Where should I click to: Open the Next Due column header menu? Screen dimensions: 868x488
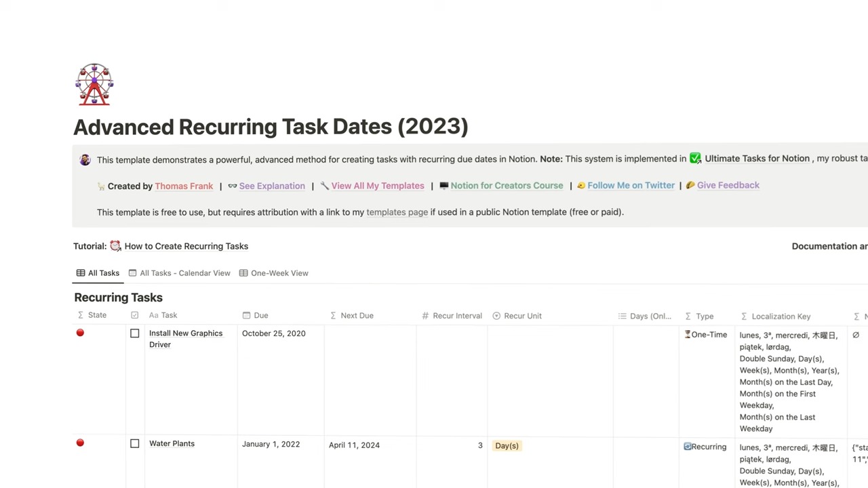pyautogui.click(x=357, y=316)
